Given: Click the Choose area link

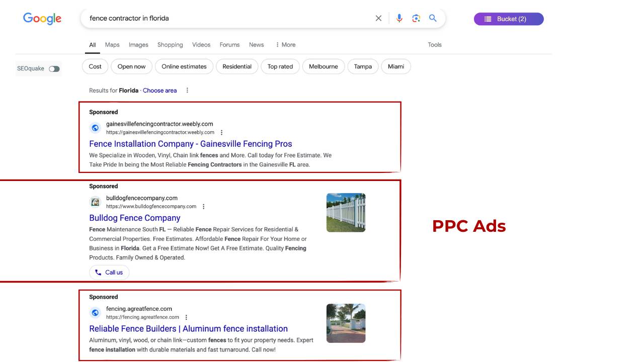Looking at the screenshot, I should click(x=159, y=90).
